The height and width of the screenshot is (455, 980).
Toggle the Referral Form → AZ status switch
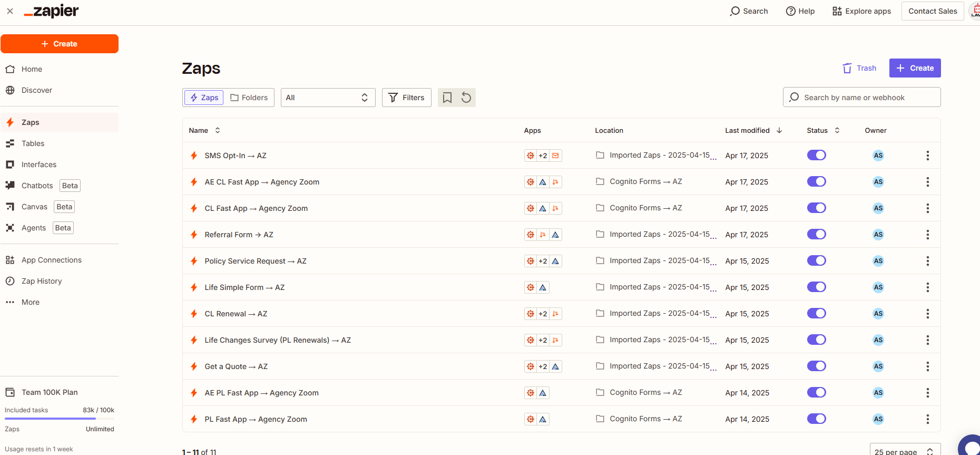(816, 234)
